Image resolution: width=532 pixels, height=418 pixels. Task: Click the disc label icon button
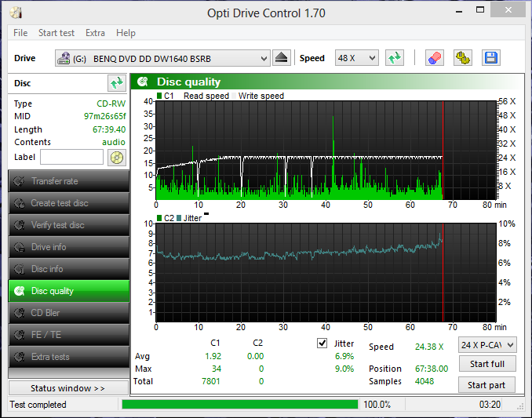tap(117, 158)
